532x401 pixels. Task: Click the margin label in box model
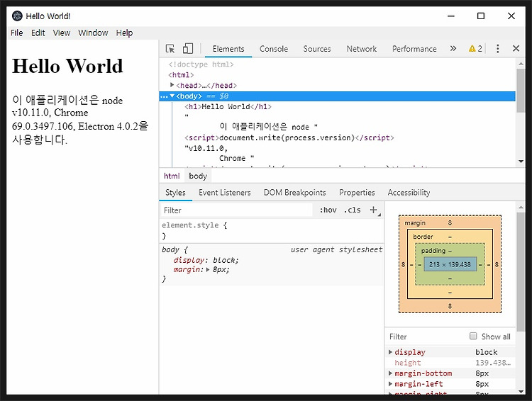(415, 223)
